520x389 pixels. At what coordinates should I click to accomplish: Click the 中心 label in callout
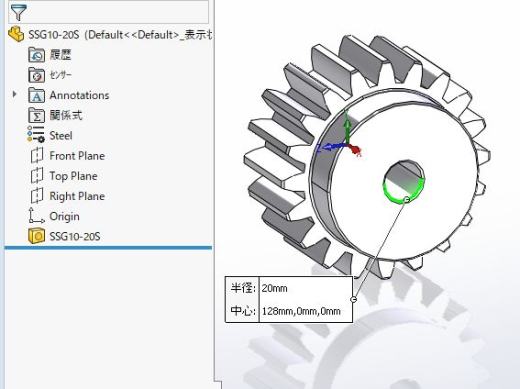tap(243, 311)
